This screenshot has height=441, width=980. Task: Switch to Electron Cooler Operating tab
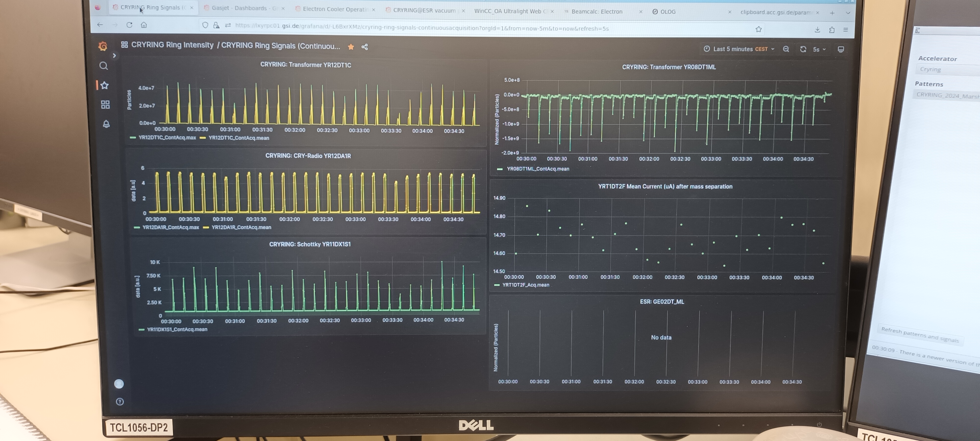coord(335,9)
